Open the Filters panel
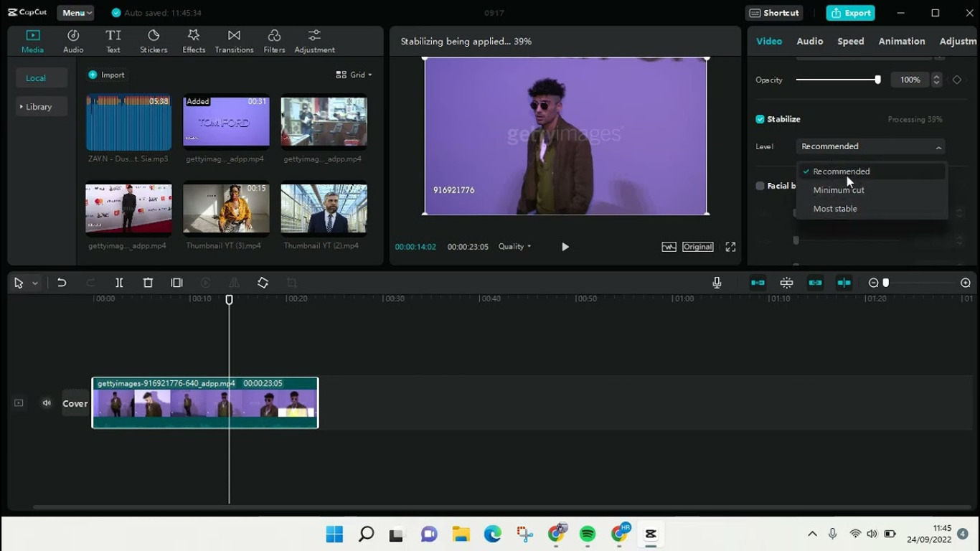The height and width of the screenshot is (551, 980). click(x=274, y=42)
